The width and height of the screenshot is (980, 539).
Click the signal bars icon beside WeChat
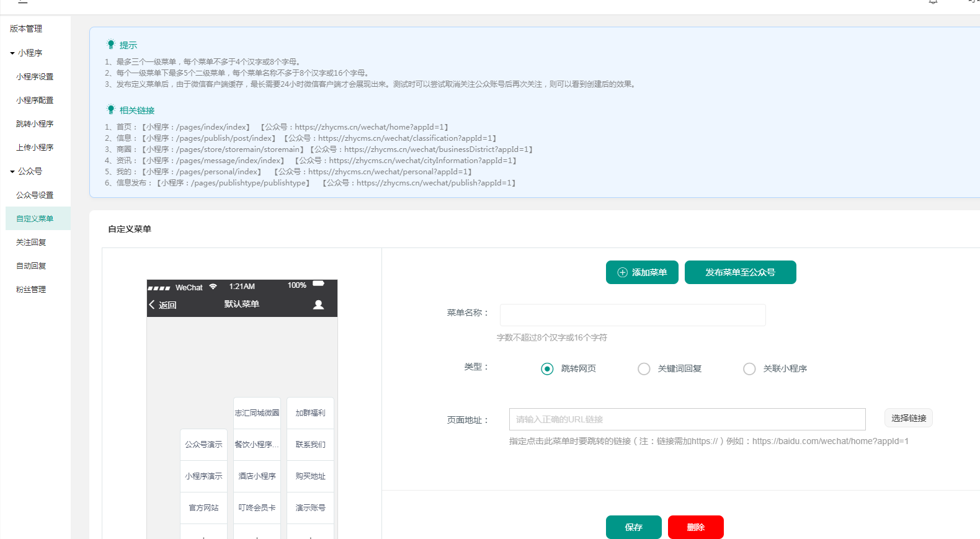pos(159,288)
